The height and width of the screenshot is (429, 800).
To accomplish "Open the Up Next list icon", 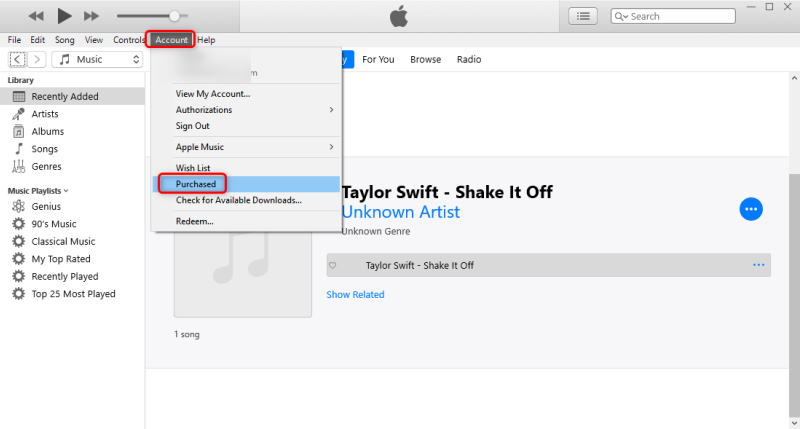I will (583, 16).
